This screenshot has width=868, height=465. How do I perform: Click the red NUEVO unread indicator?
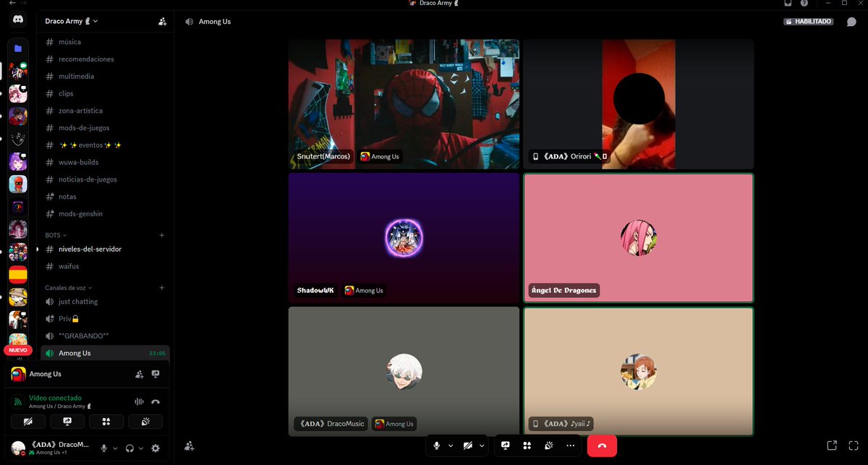click(18, 350)
